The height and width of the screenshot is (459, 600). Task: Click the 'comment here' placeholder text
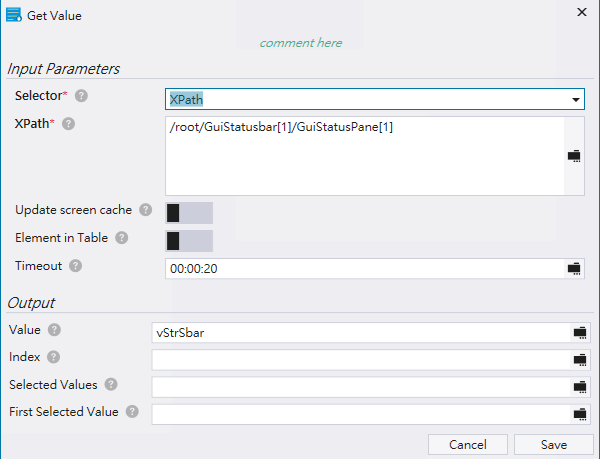(x=300, y=43)
